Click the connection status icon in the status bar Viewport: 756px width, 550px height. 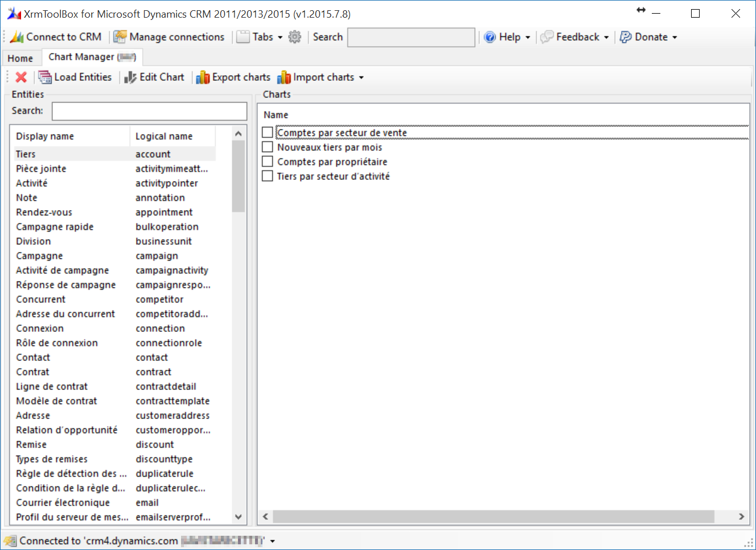click(10, 541)
